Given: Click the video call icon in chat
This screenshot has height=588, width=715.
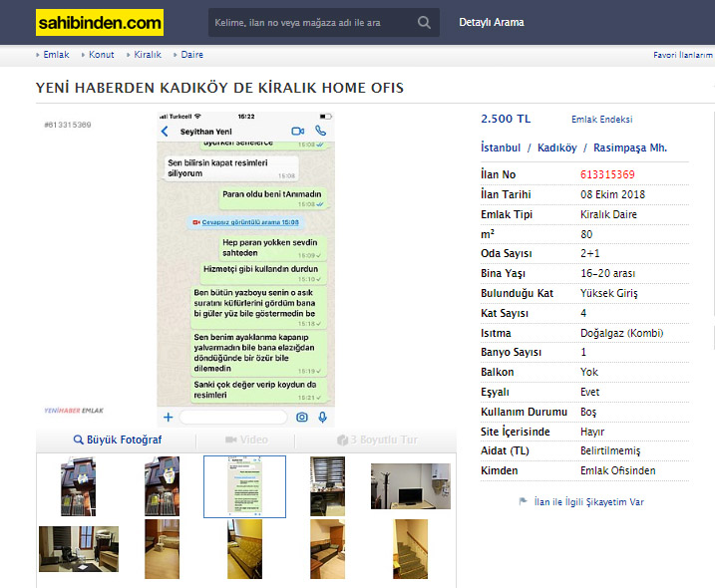Looking at the screenshot, I should (297, 131).
